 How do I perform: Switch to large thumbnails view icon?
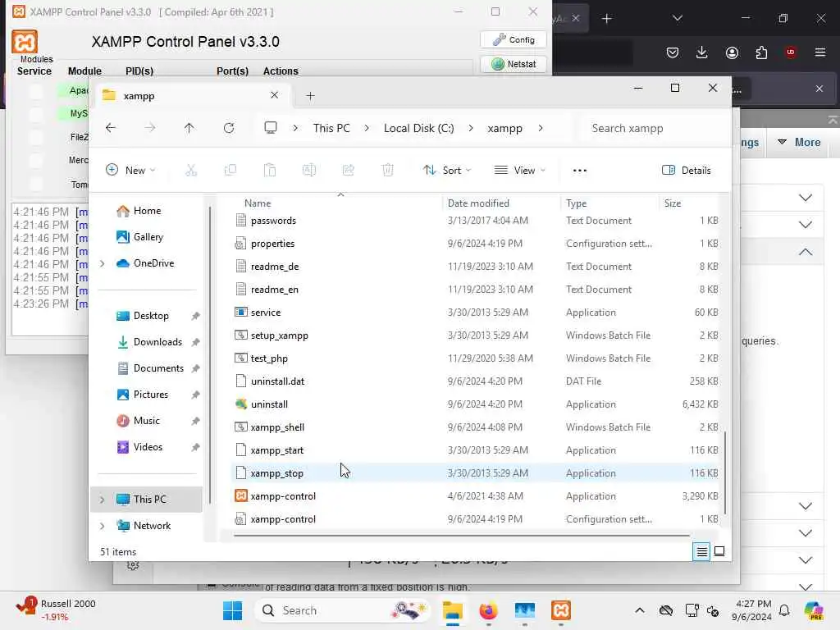tap(719, 551)
